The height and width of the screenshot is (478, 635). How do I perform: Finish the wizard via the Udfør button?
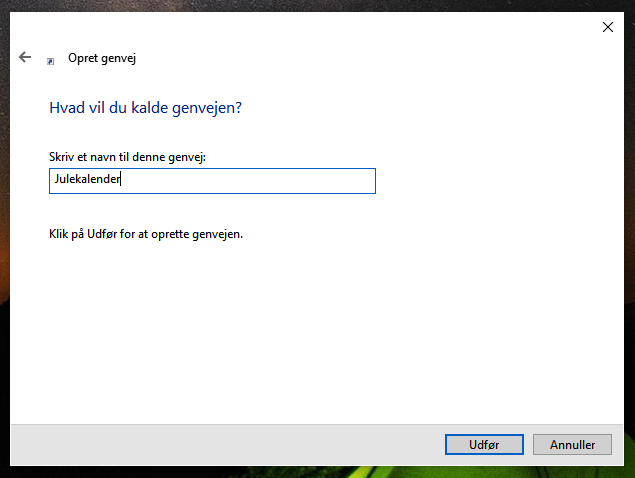(484, 444)
